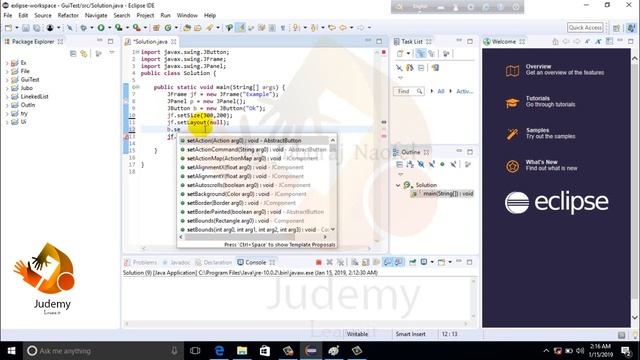The width and height of the screenshot is (640, 360).
Task: Open the Window menu
Action: 187,15
